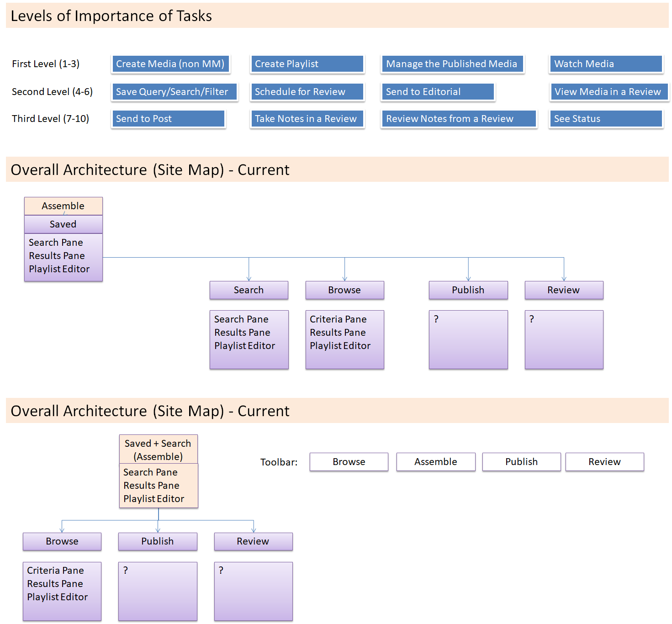Choose Review in the Toolbar row

click(604, 462)
